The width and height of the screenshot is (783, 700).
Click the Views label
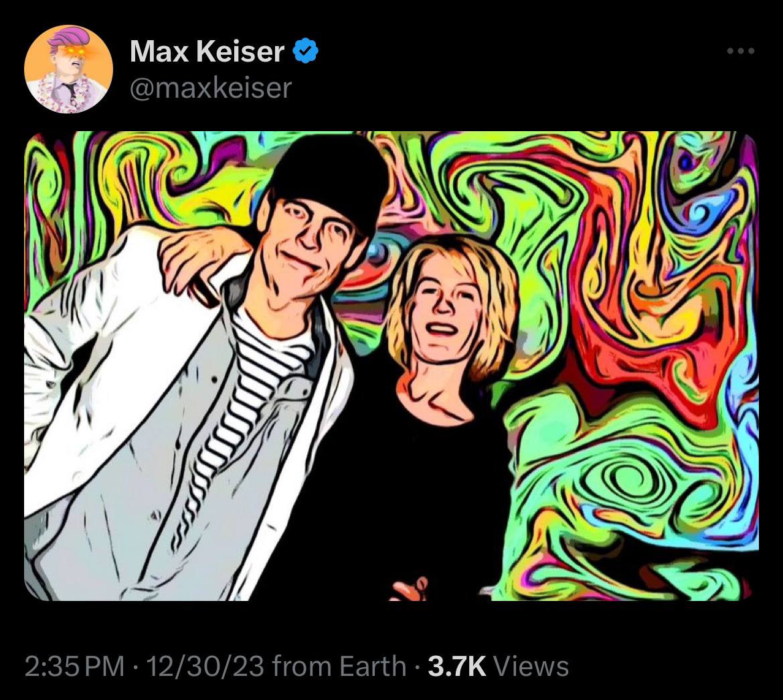(531, 666)
